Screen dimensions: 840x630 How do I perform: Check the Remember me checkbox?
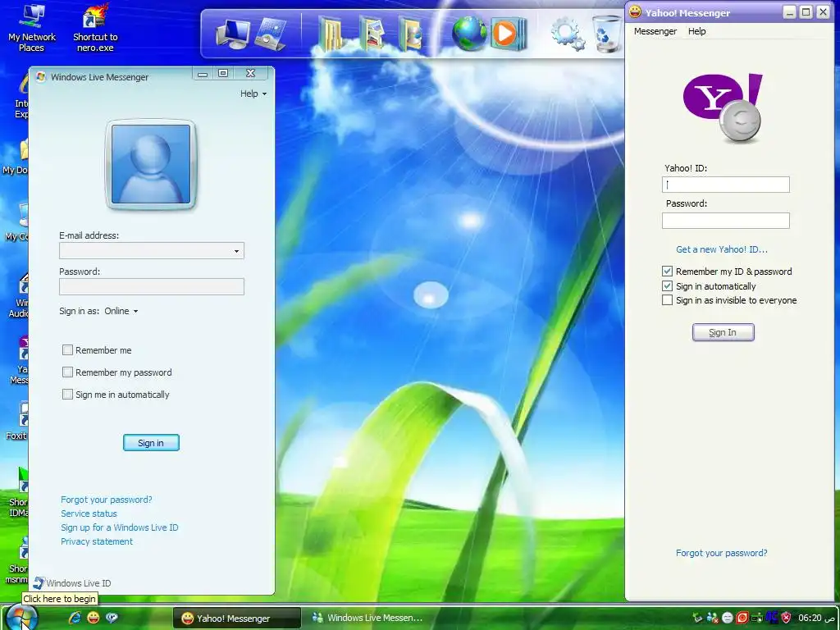[67, 349]
